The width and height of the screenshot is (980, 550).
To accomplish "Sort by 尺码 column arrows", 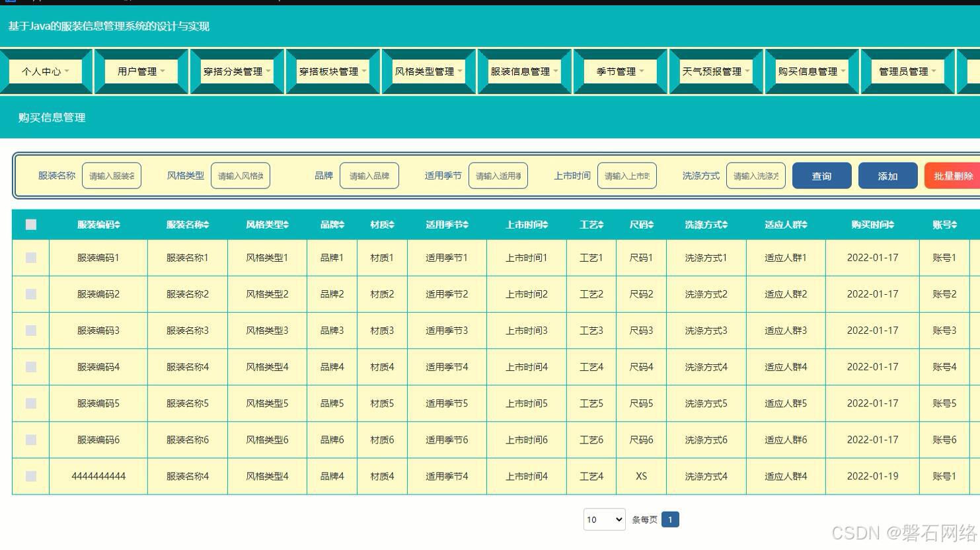I will point(651,225).
